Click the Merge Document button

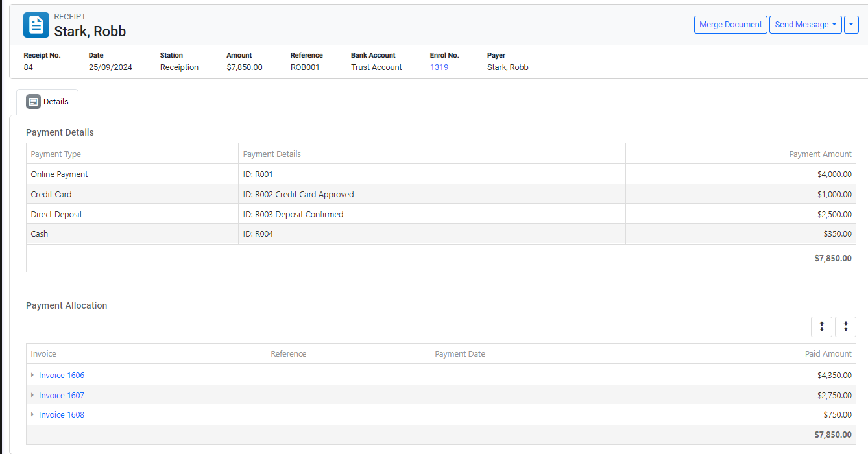pyautogui.click(x=730, y=25)
